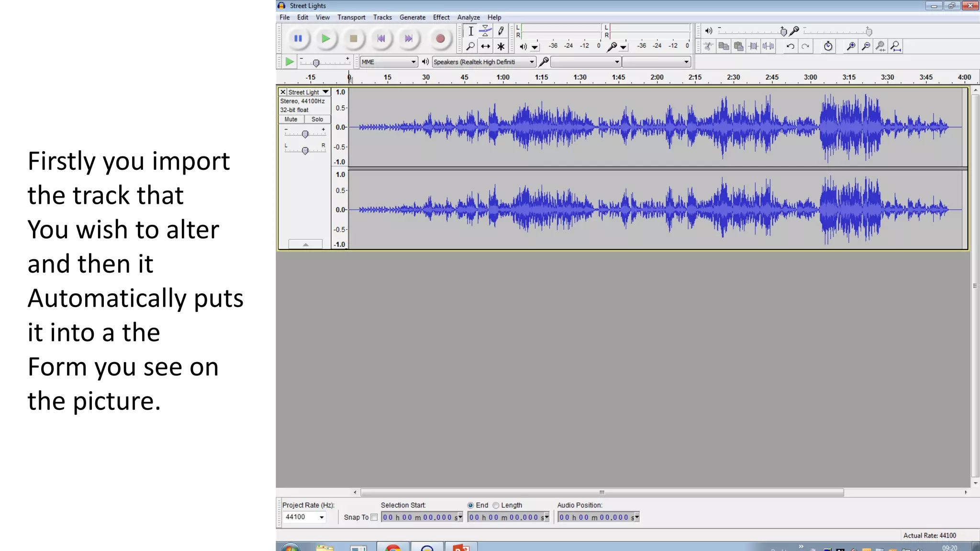Viewport: 980px width, 551px height.
Task: Collapse the track with the up-arrow button
Action: tap(305, 244)
